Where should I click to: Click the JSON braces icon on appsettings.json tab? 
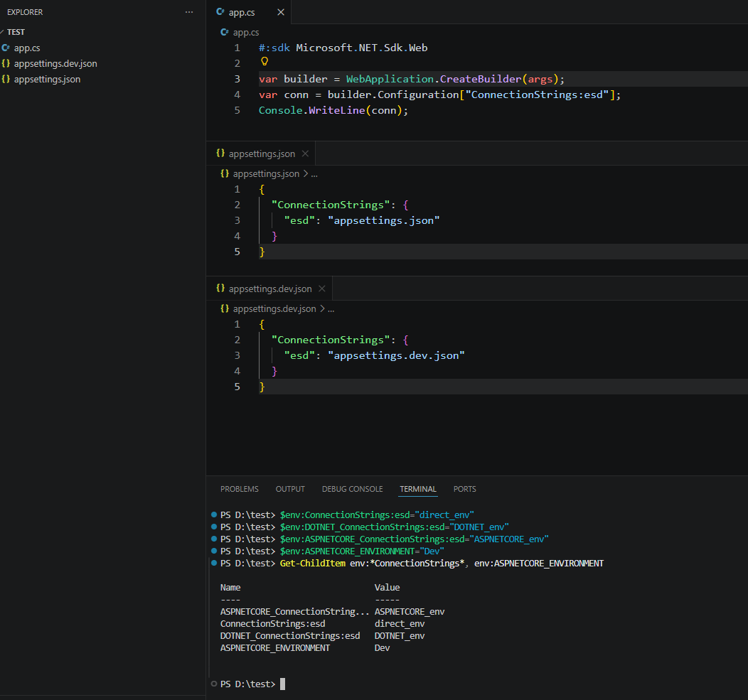[220, 153]
